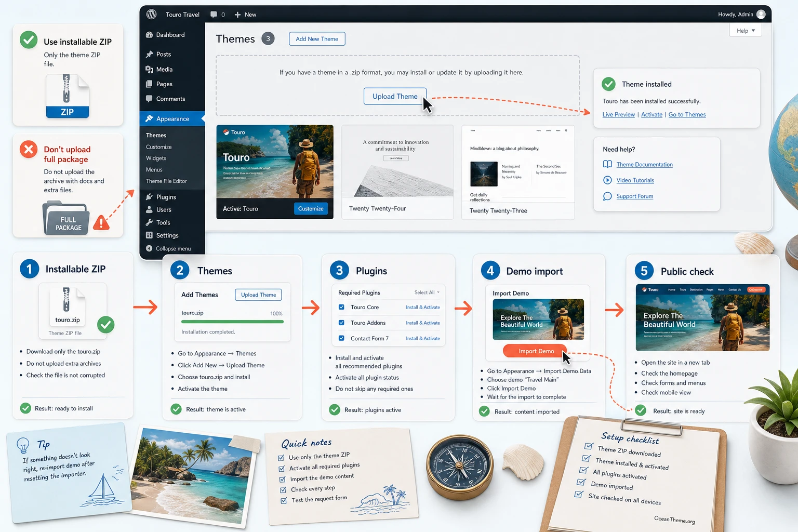Click the Public check site preview image
798x532 pixels.
pyautogui.click(x=702, y=317)
